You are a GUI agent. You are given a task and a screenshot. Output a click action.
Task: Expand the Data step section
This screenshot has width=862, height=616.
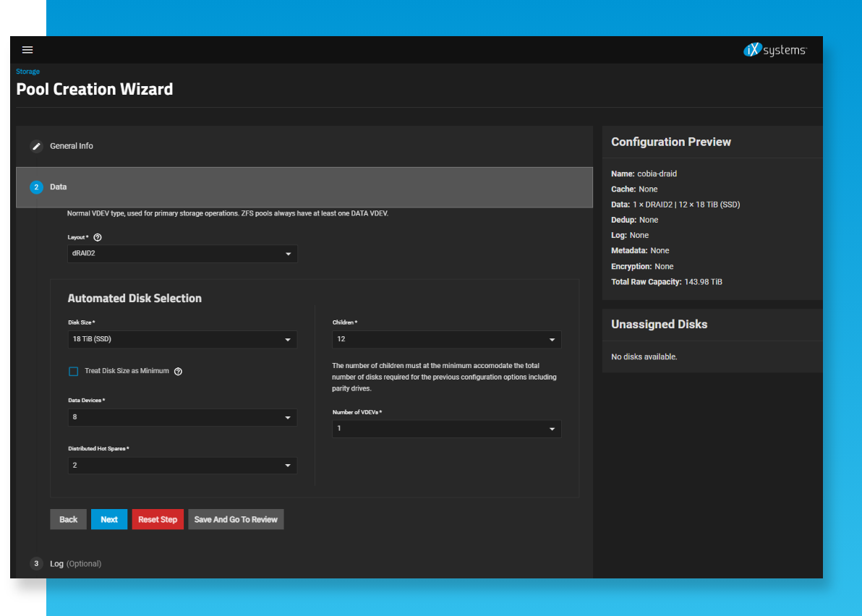(58, 187)
